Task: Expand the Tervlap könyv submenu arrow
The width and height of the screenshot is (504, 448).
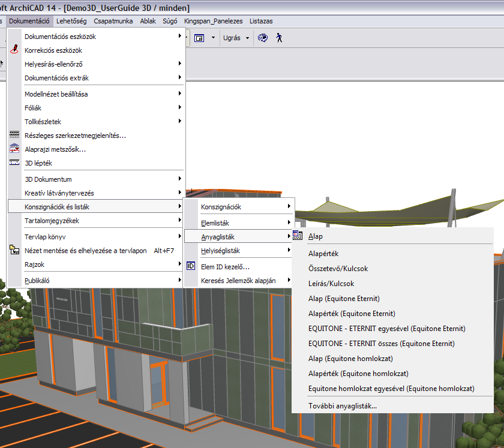Action: pos(180,236)
